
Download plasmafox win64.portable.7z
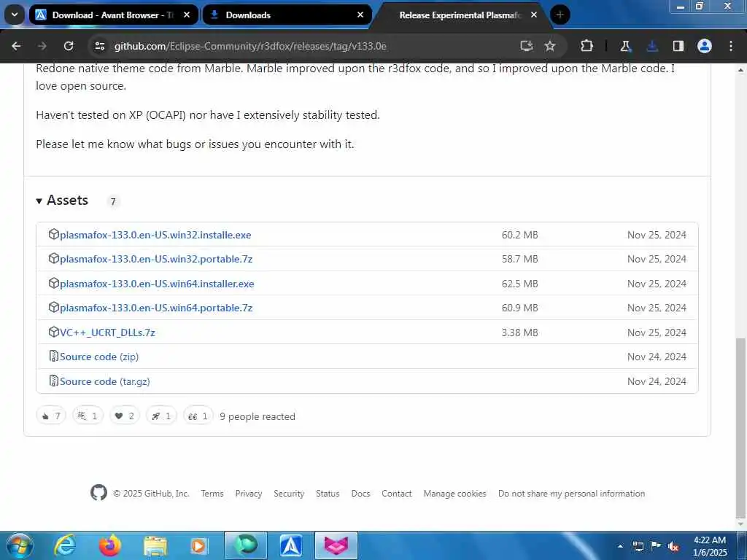(x=156, y=308)
